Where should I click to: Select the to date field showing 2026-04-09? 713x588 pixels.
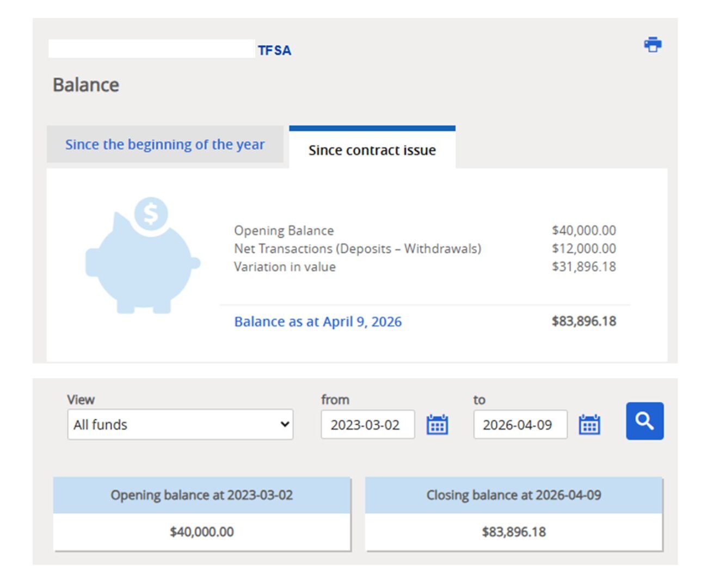519,425
